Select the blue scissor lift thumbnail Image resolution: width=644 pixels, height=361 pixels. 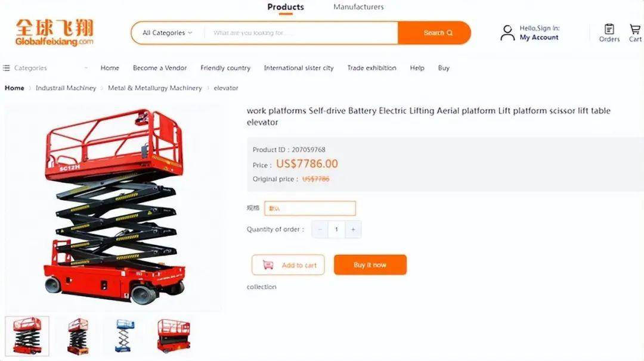(125, 335)
